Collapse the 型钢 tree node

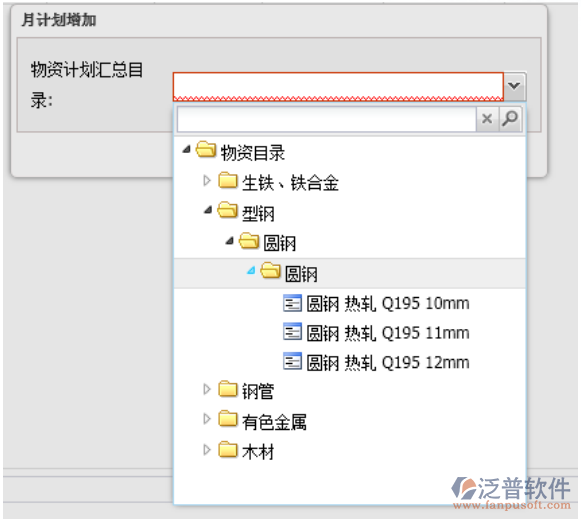(x=208, y=210)
